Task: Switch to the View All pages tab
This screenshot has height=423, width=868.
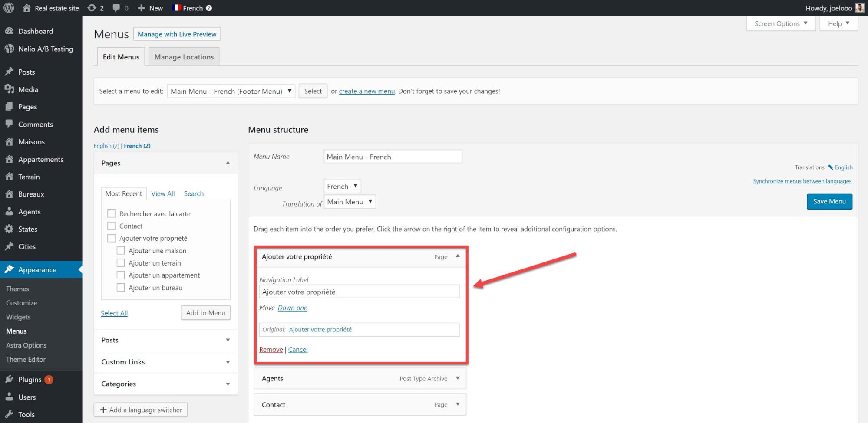Action: [163, 193]
